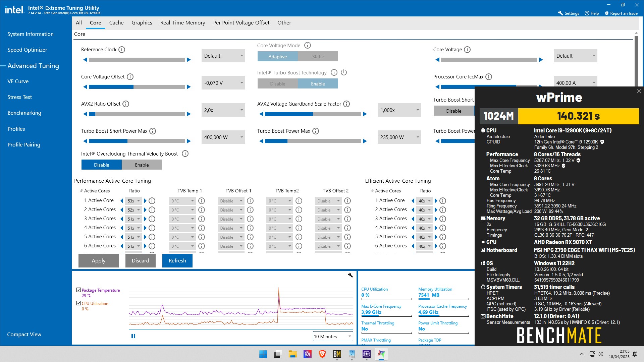Image resolution: width=644 pixels, height=362 pixels.
Task: Click the Refresh button
Action: click(x=177, y=260)
